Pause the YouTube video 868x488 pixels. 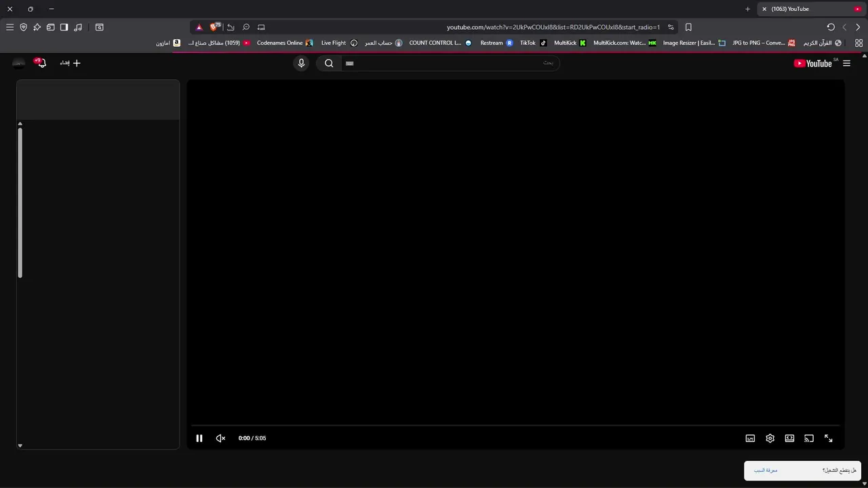coord(199,439)
